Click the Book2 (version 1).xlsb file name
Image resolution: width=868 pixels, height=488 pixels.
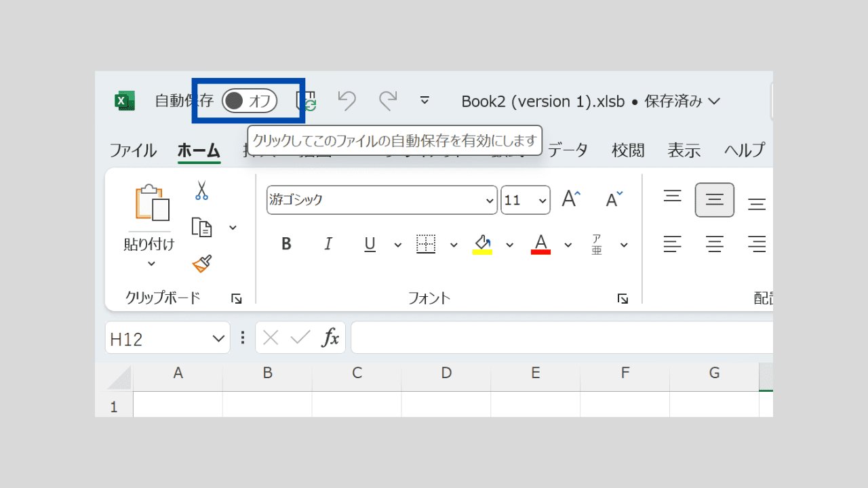pyautogui.click(x=542, y=101)
